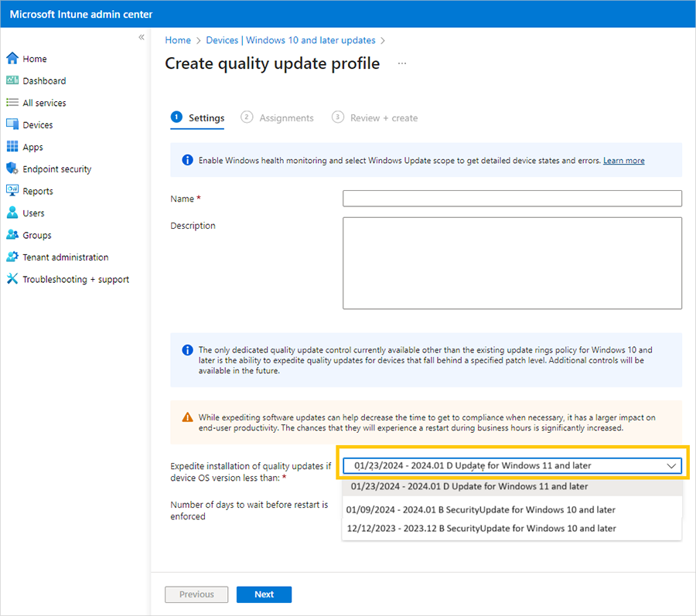
Task: Open the Reports icon in sidebar
Action: point(12,191)
